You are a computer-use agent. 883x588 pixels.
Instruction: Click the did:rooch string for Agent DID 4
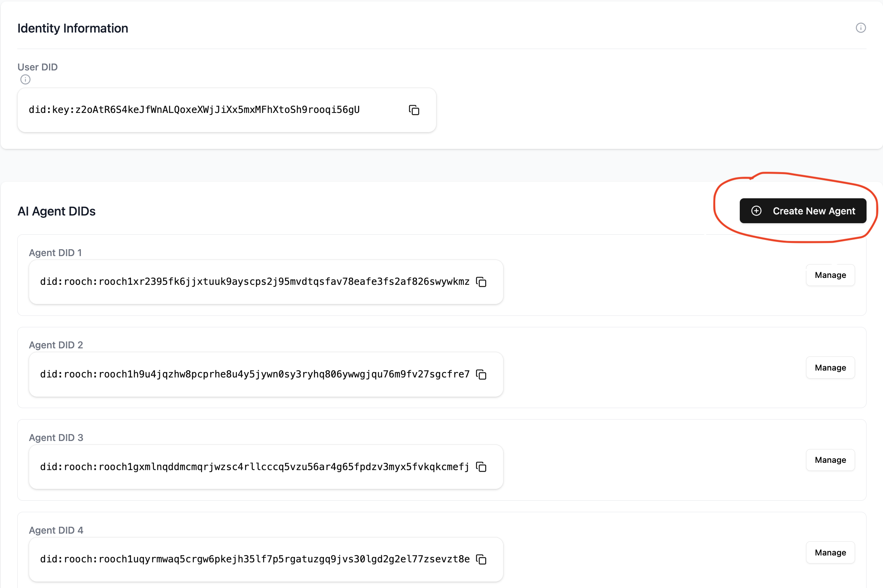[254, 559]
